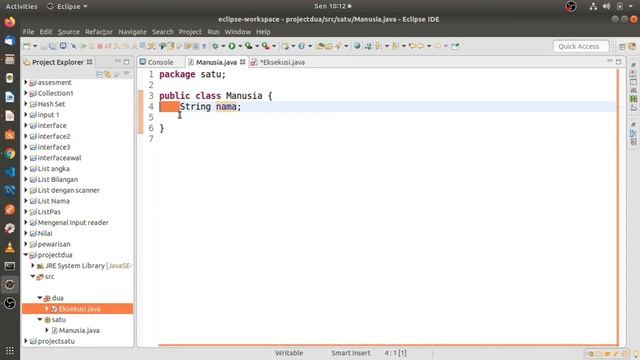This screenshot has height=360, width=640.
Task: Expand the interfaceawal project node
Action: (26, 158)
